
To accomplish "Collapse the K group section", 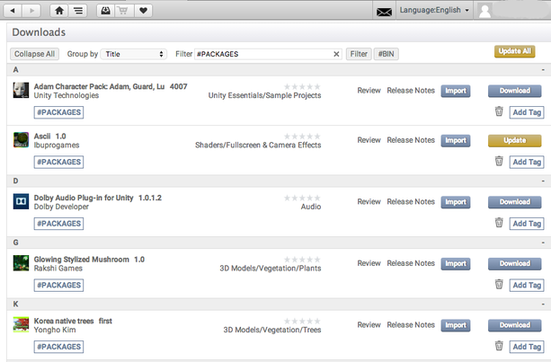I will 543,304.
